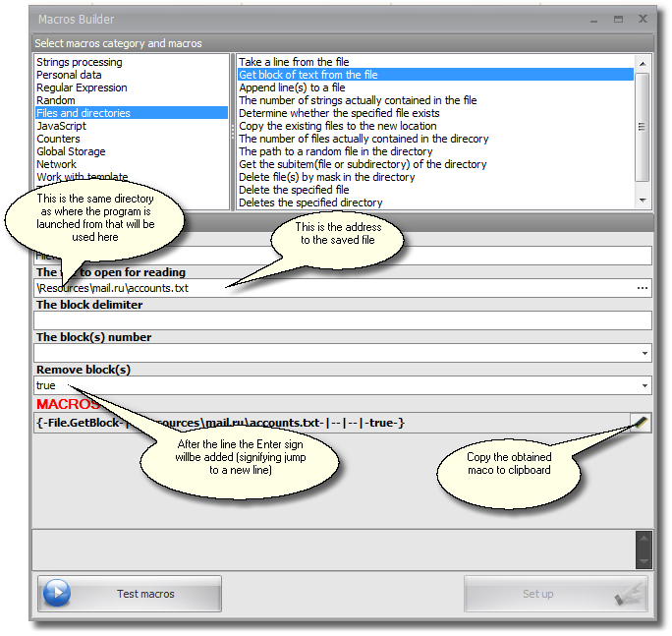
Task: Open the block(s) number dropdown
Action: pyautogui.click(x=644, y=353)
